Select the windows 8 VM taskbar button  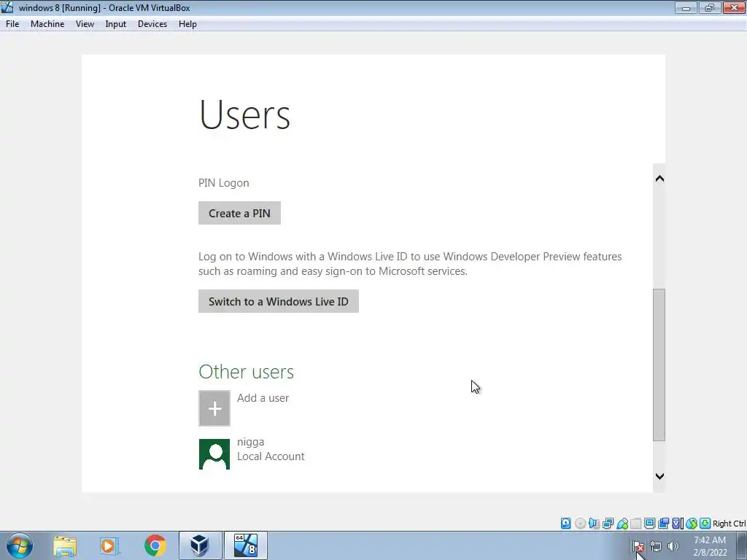(246, 545)
